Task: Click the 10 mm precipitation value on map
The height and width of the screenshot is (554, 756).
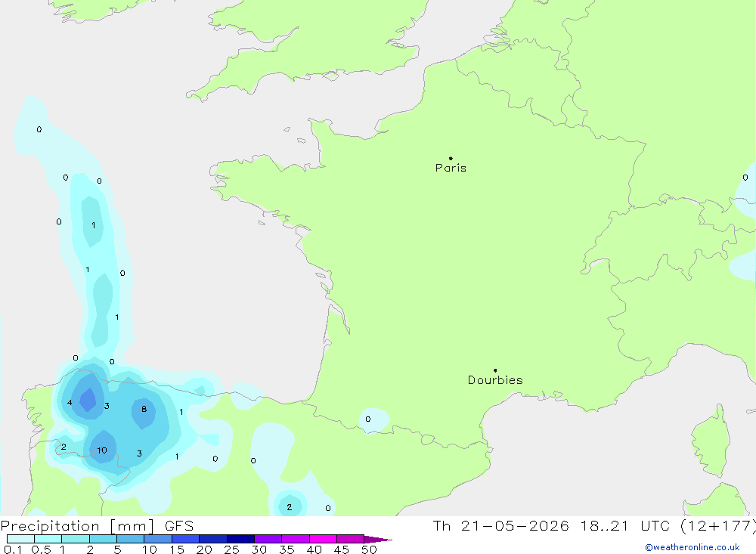Action: tap(102, 450)
